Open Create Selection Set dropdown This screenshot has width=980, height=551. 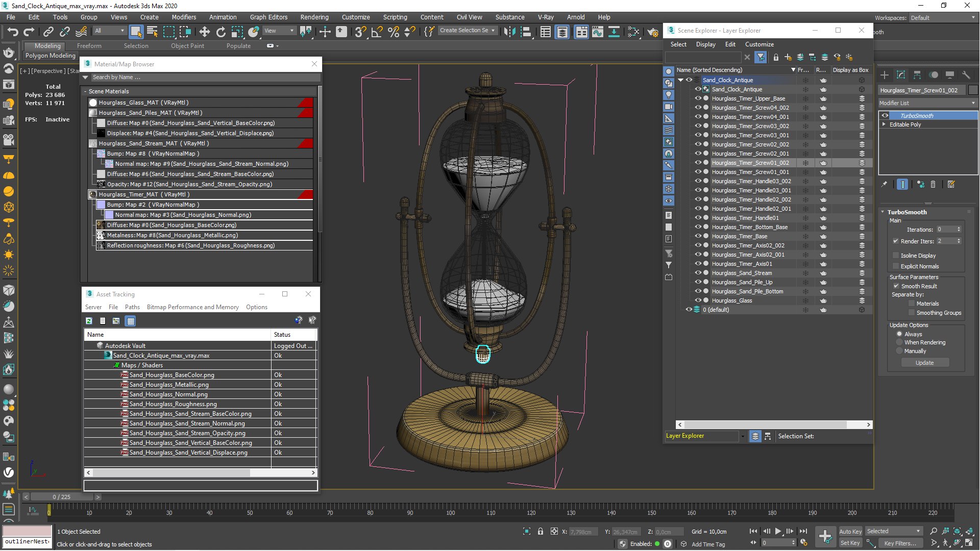pyautogui.click(x=467, y=31)
